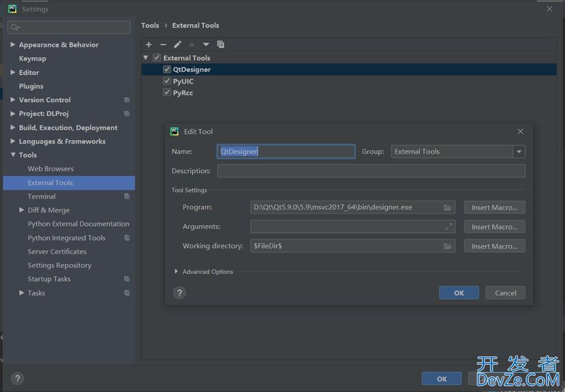Open Python External Documentation settings
Viewport: 565px width, 392px height.
(x=78, y=224)
